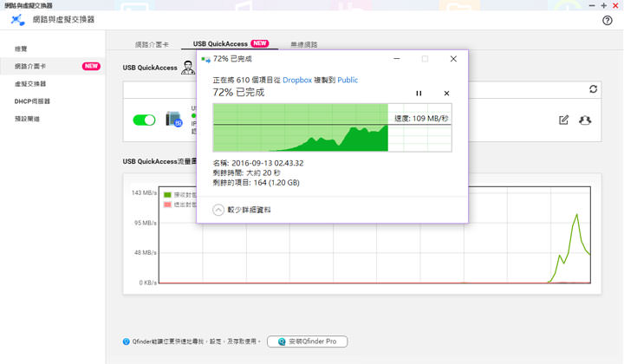
Task: Select DHCP伺服器 in the sidebar
Action: coord(32,101)
